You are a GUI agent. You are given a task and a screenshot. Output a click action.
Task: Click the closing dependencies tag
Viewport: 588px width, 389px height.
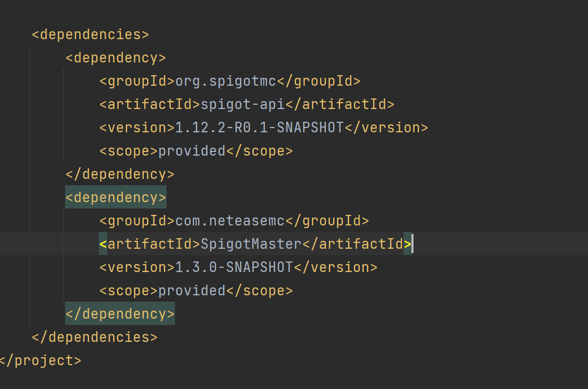click(95, 337)
